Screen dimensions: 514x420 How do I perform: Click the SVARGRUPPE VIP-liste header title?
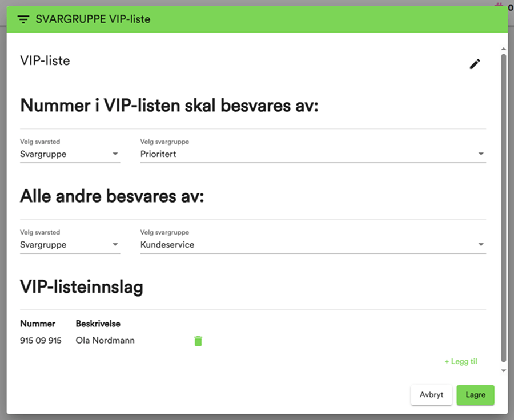coord(93,19)
